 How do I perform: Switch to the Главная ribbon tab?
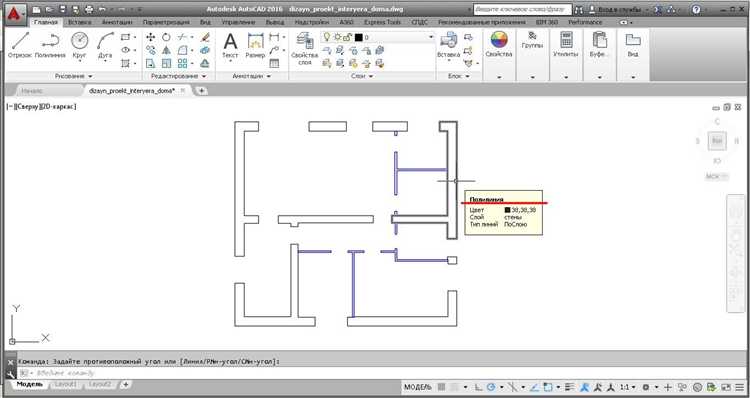(x=45, y=22)
